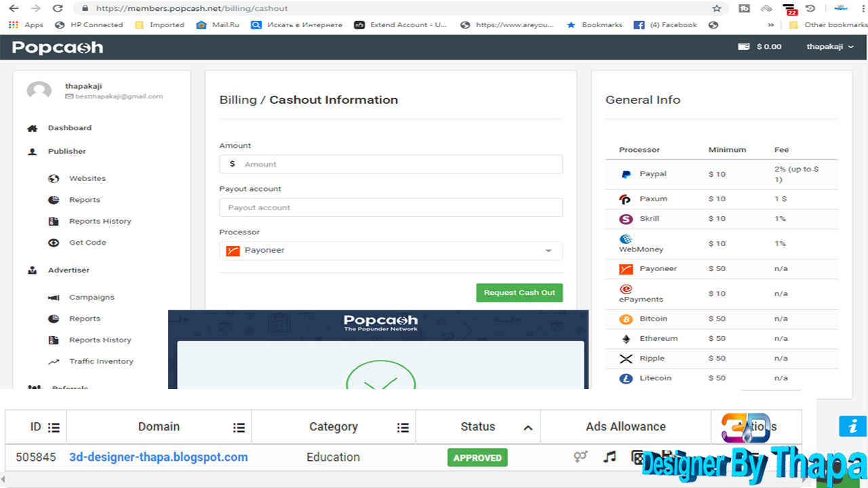Go to Dashboard in sidebar

(69, 128)
